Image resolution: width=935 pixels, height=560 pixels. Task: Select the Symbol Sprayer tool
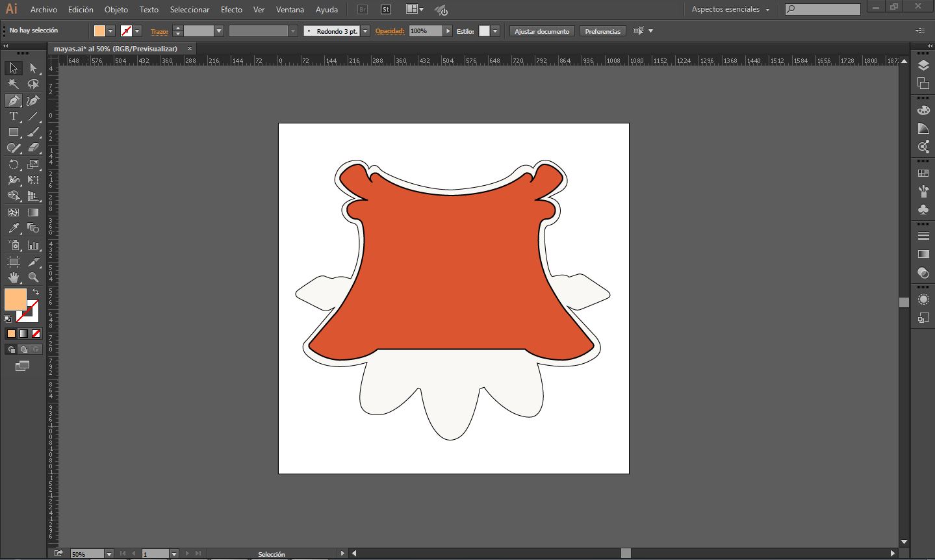tap(13, 245)
